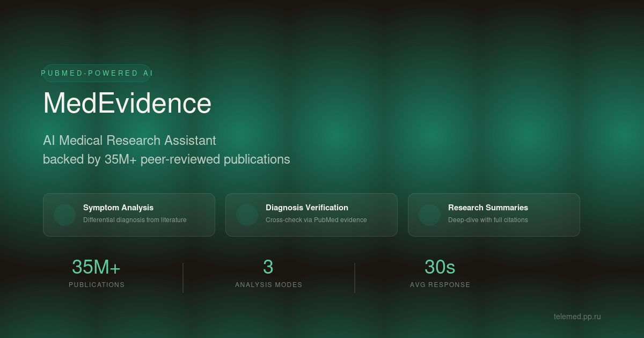Switch to the Research Summaries tab

(x=494, y=215)
